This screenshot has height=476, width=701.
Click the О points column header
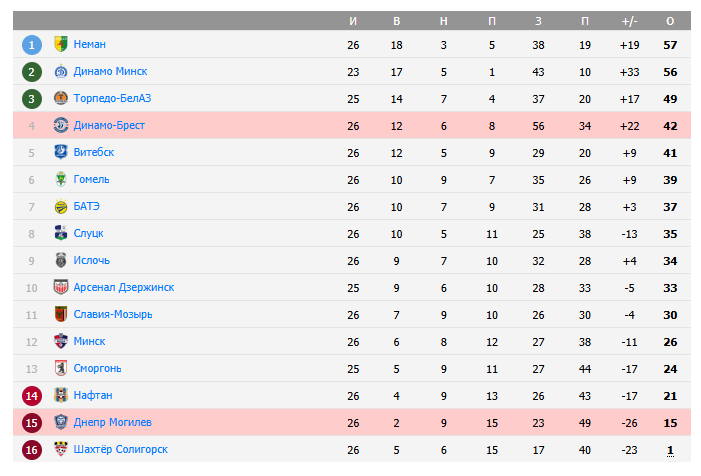(670, 21)
